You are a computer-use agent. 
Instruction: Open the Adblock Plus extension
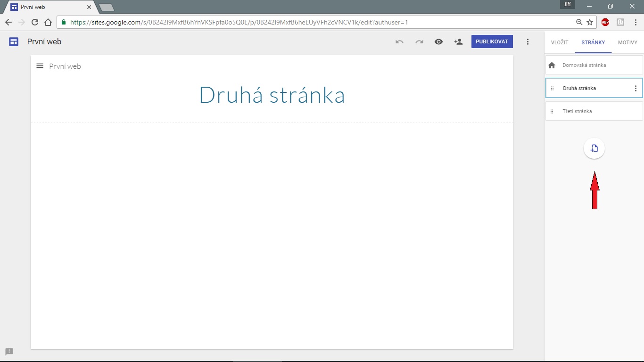pos(605,22)
